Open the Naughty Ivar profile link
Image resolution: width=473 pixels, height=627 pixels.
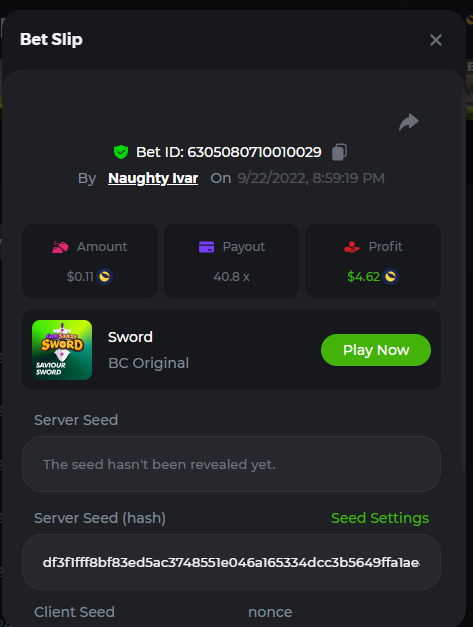pos(153,178)
